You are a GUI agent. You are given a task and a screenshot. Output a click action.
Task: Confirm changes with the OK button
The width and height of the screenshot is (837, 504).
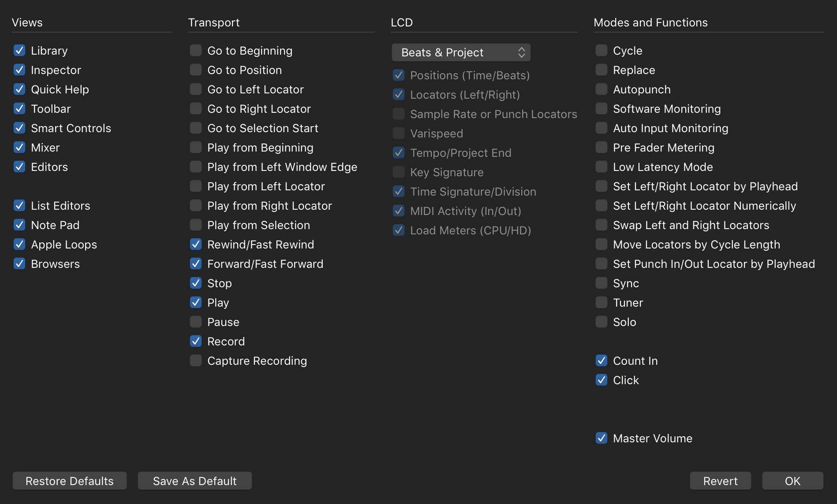coord(792,481)
